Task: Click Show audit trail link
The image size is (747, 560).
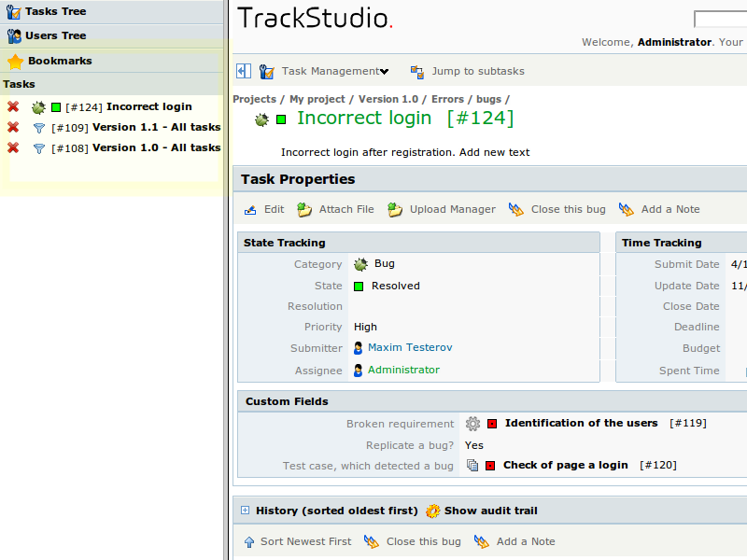Action: [x=491, y=511]
